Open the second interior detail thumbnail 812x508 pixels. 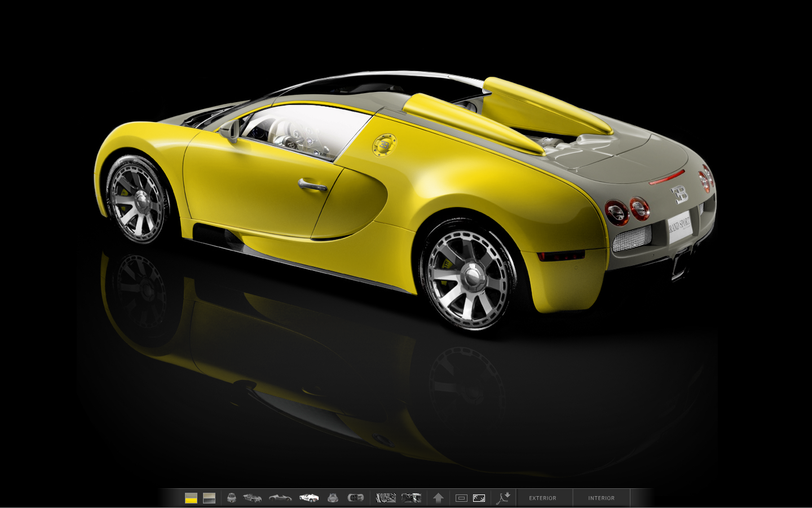pos(411,498)
